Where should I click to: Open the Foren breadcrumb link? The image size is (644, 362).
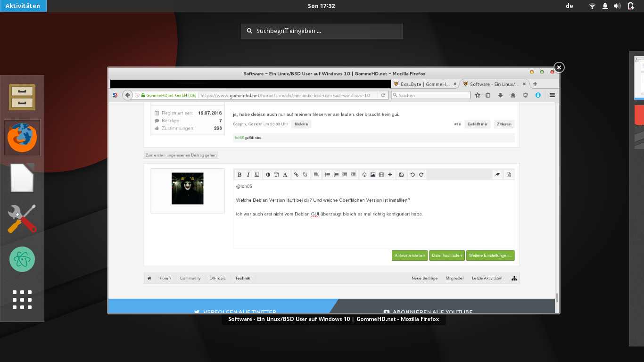(x=165, y=278)
